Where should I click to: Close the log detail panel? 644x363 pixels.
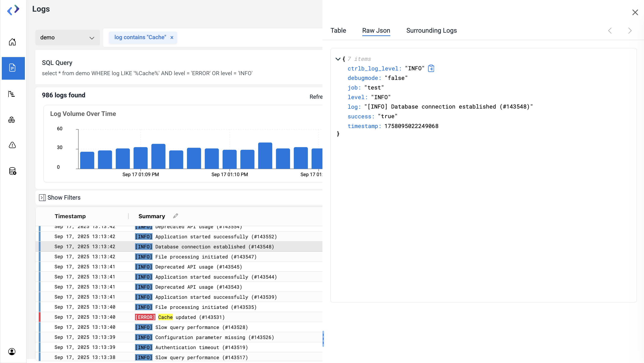635,13
